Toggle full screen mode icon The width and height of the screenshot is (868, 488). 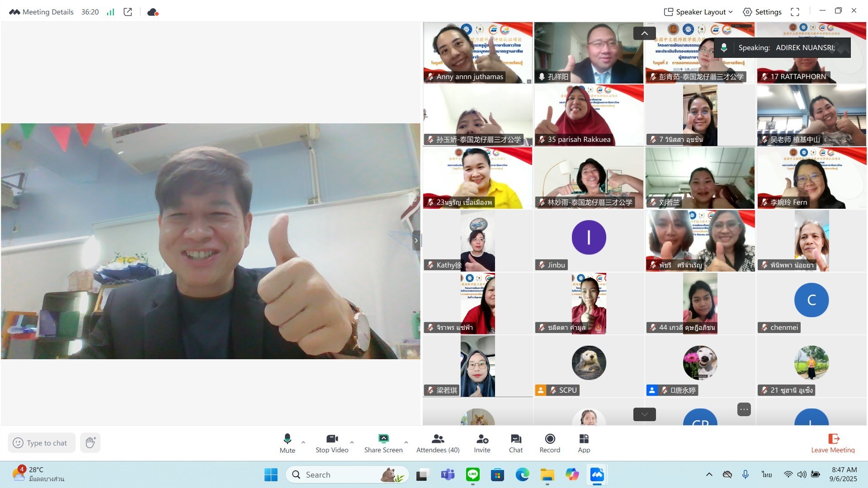tap(795, 12)
